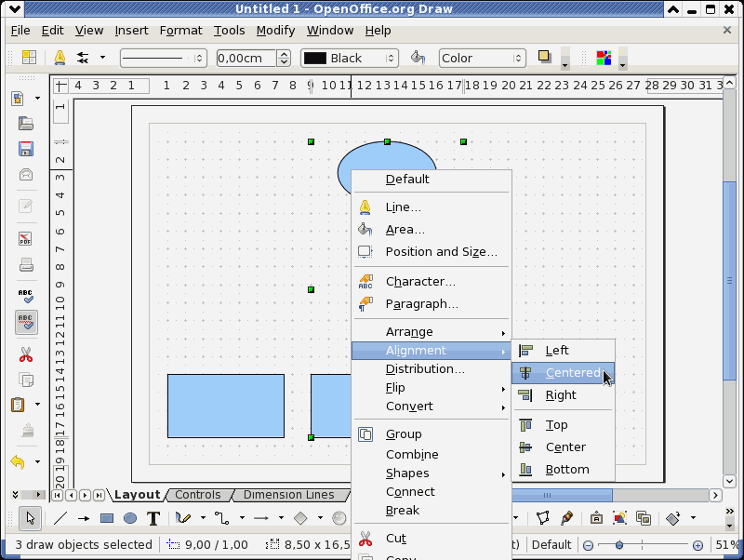Switch to the Dimension Lines layer tab

point(288,495)
